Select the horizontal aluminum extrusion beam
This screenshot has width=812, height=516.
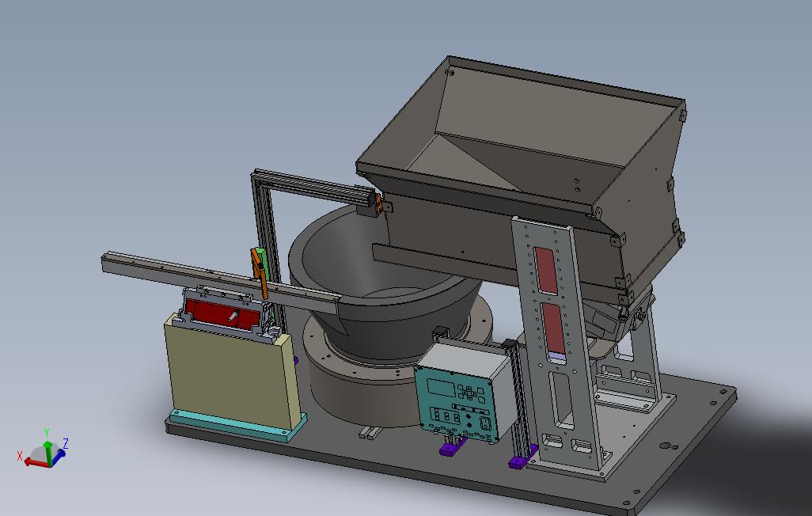[314, 187]
